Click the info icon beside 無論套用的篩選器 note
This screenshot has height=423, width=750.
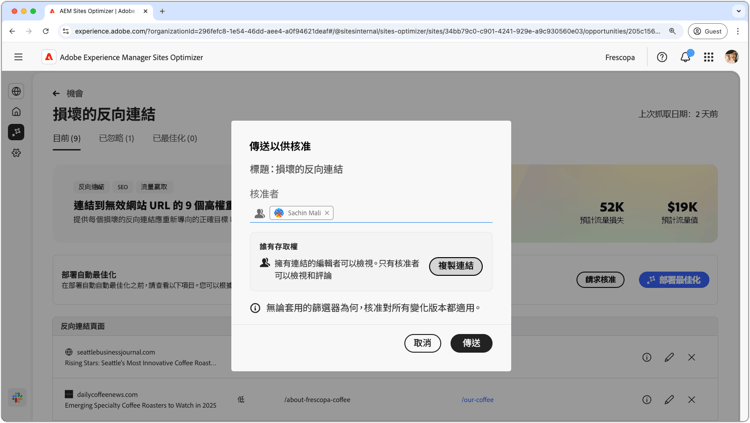tap(255, 308)
